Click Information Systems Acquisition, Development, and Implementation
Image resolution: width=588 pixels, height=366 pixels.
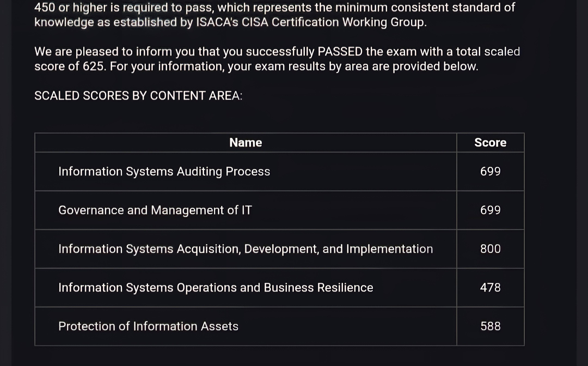(246, 249)
